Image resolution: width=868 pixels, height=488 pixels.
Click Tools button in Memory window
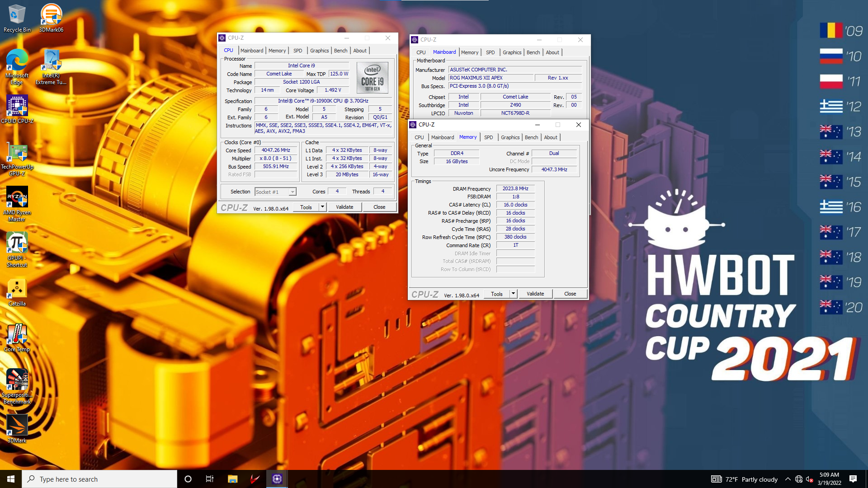[497, 294]
